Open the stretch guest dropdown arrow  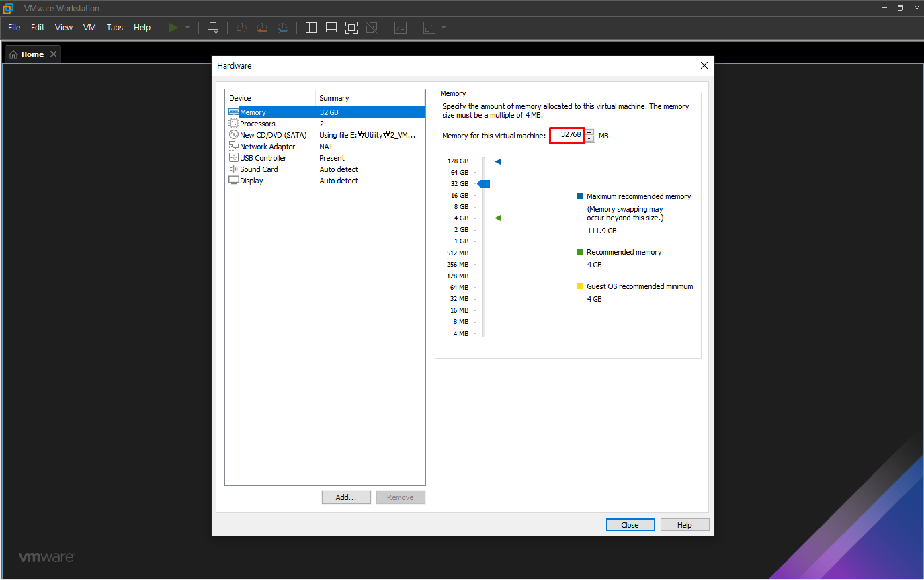pos(444,28)
